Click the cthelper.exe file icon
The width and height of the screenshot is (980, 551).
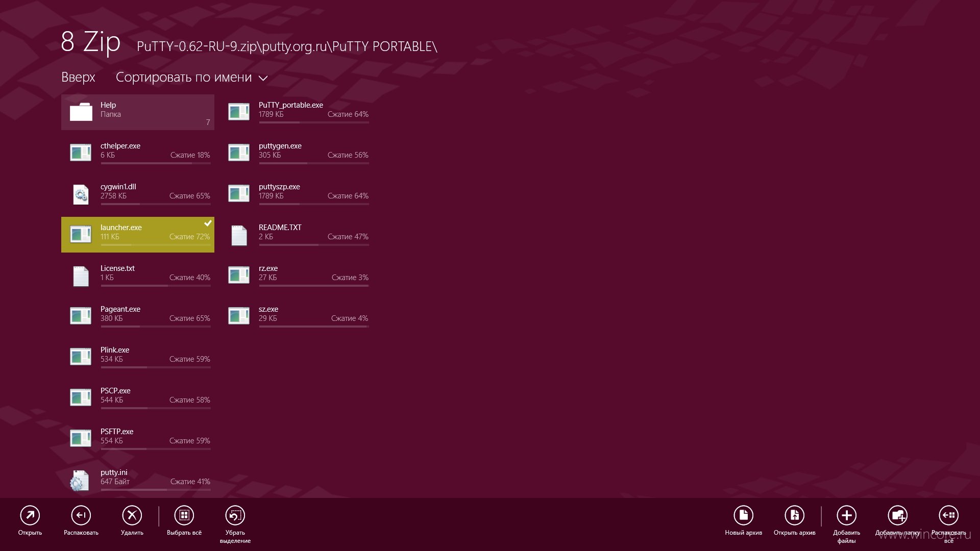[x=81, y=152]
